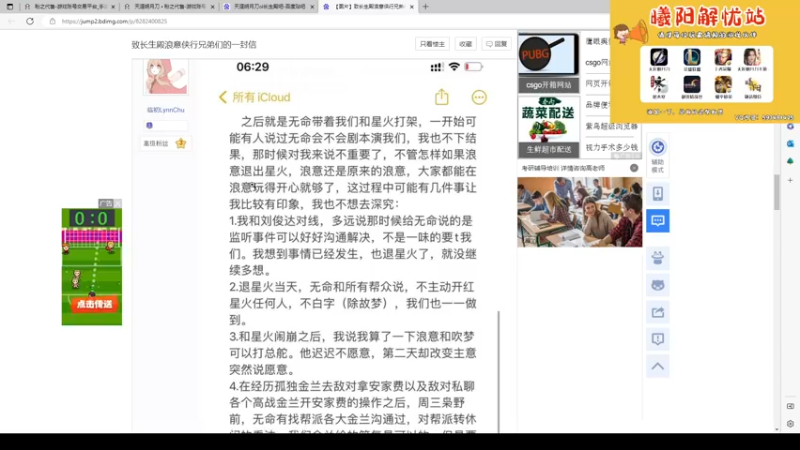Open the 蔬菜配送 vegetable delivery ad
The width and height of the screenshot is (800, 450).
pyautogui.click(x=548, y=119)
